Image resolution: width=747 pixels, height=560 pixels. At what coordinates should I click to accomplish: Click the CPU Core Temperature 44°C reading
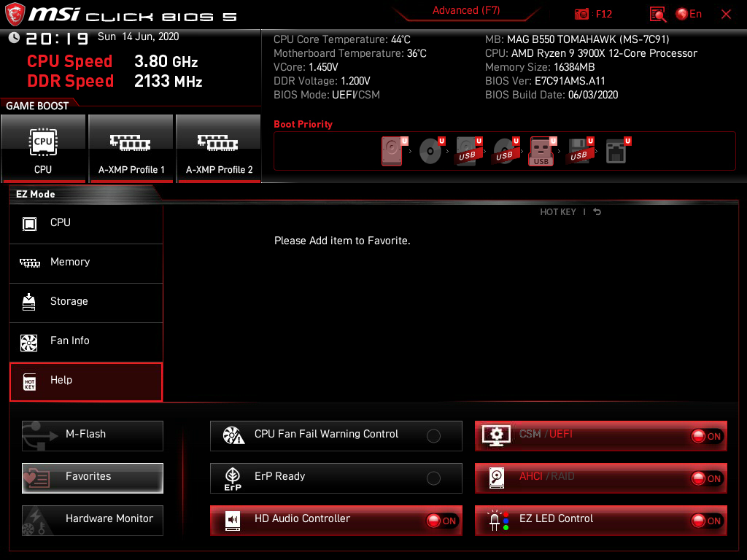[341, 39]
